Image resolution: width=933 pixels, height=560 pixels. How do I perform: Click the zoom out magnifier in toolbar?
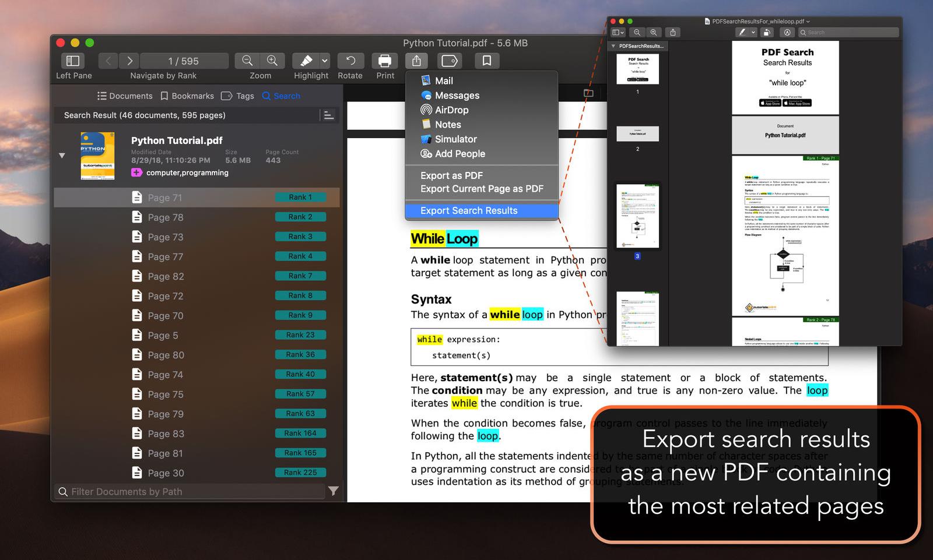point(247,61)
